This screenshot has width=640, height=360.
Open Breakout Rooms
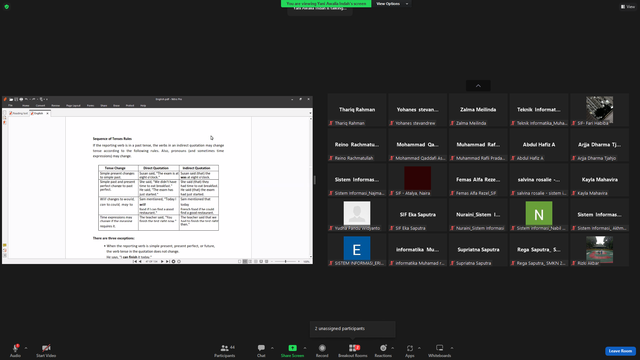click(x=353, y=350)
